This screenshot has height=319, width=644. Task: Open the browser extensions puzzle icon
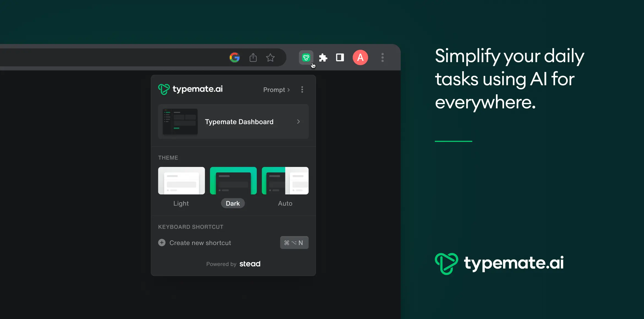pos(323,57)
